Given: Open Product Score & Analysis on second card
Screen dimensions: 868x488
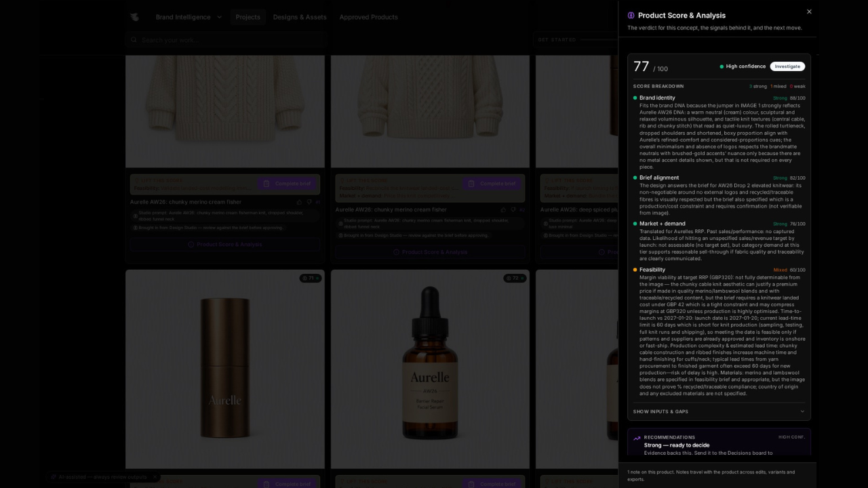Looking at the screenshot, I should tap(430, 252).
